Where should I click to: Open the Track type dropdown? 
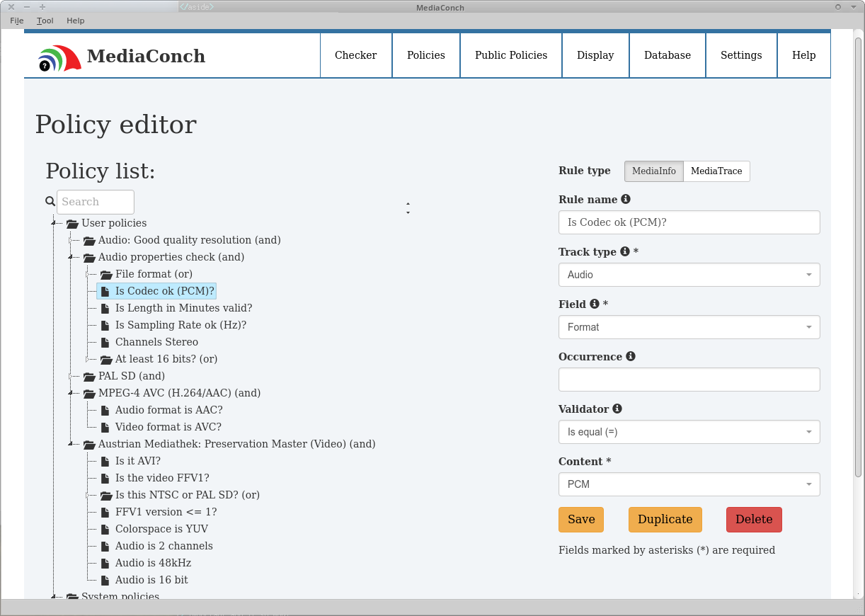[x=689, y=275]
